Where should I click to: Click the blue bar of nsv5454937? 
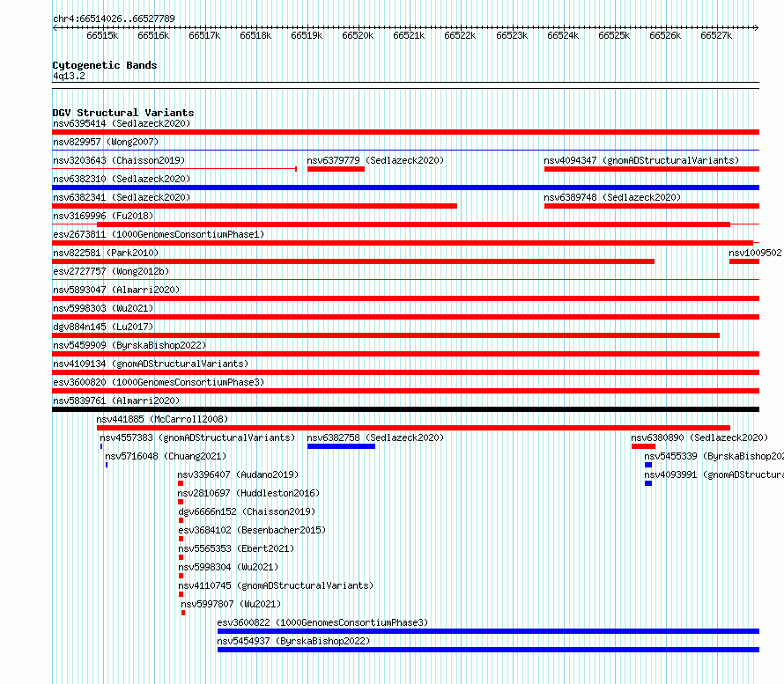coord(489,650)
